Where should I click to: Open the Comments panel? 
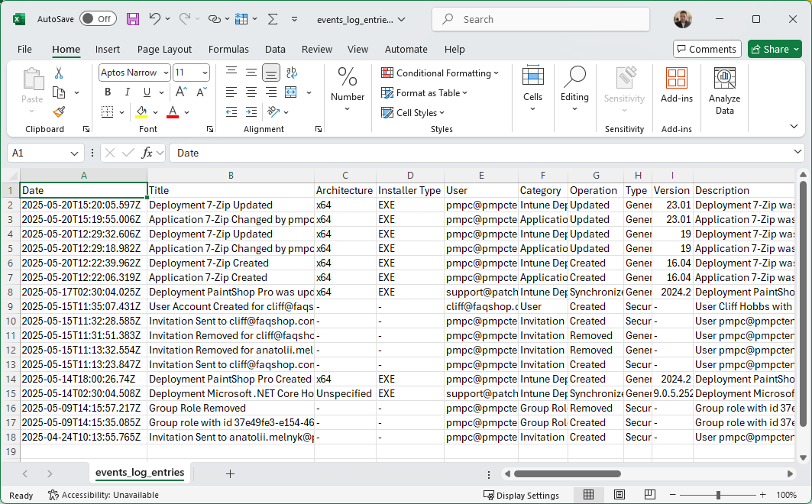(707, 48)
